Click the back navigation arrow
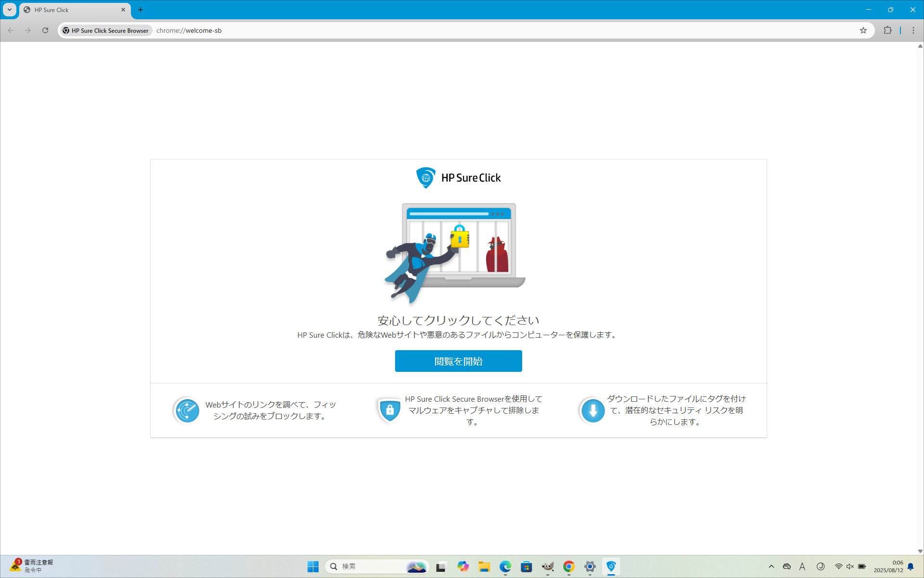Screen dimensions: 924x578 [x=11, y=30]
